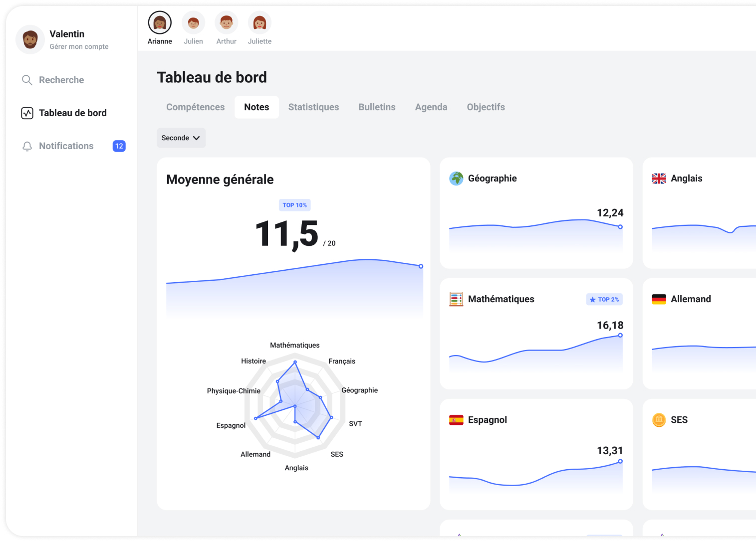Screen dimensions: 756x541
Task: Open the Seconde class dropdown
Action: pos(181,138)
